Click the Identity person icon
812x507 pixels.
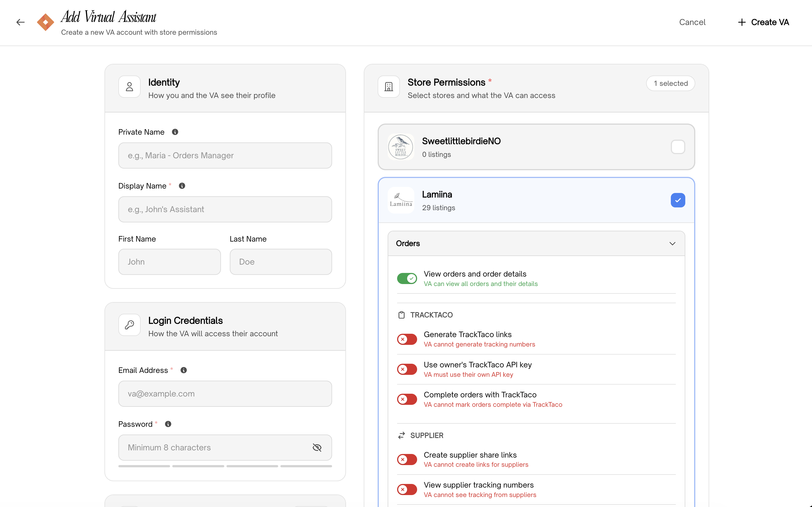point(129,87)
